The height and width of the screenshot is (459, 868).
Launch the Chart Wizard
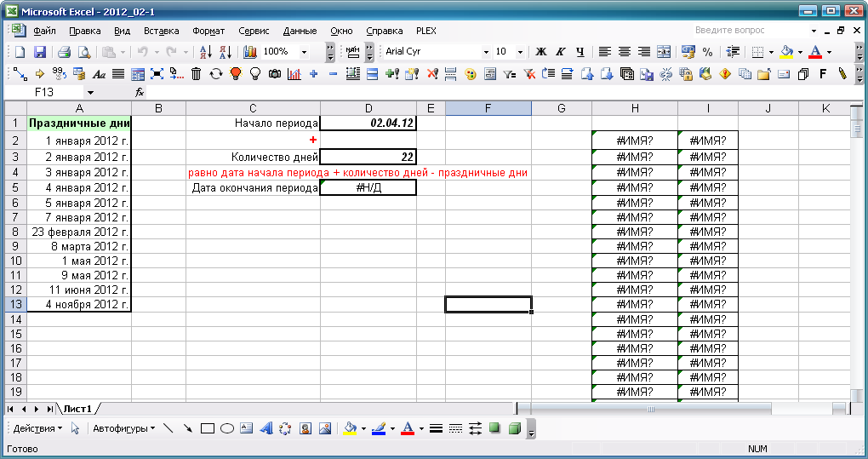tap(250, 52)
